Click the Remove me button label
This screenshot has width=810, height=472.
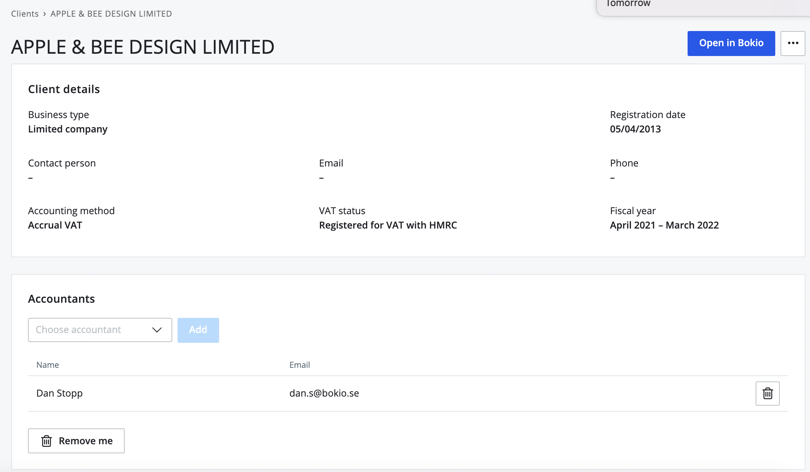pos(86,441)
